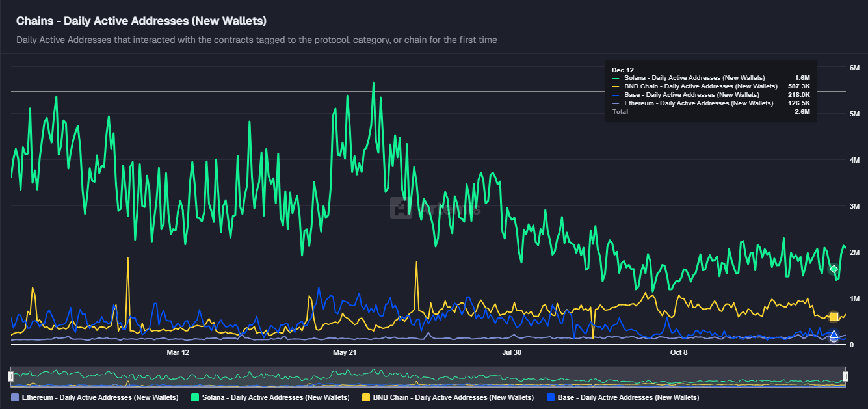Click the green Solana diamond data marker
This screenshot has width=868, height=409.
pyautogui.click(x=834, y=269)
